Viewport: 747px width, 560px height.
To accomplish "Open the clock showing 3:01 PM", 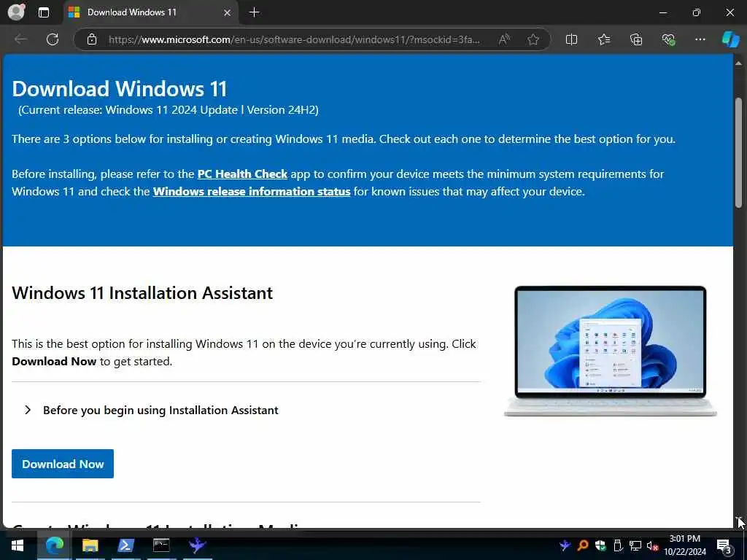I will pos(685,545).
